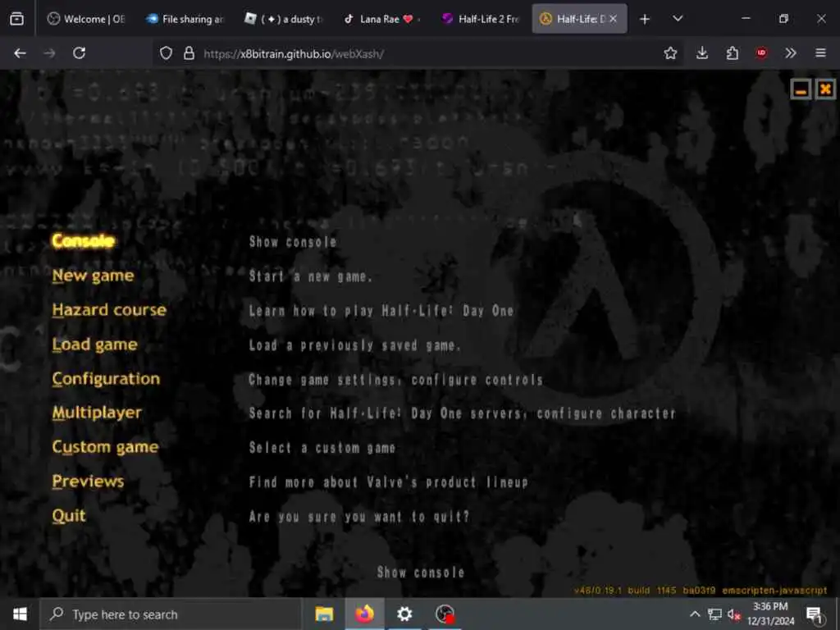Open the Hazard course training
This screenshot has height=630, width=840.
click(109, 309)
